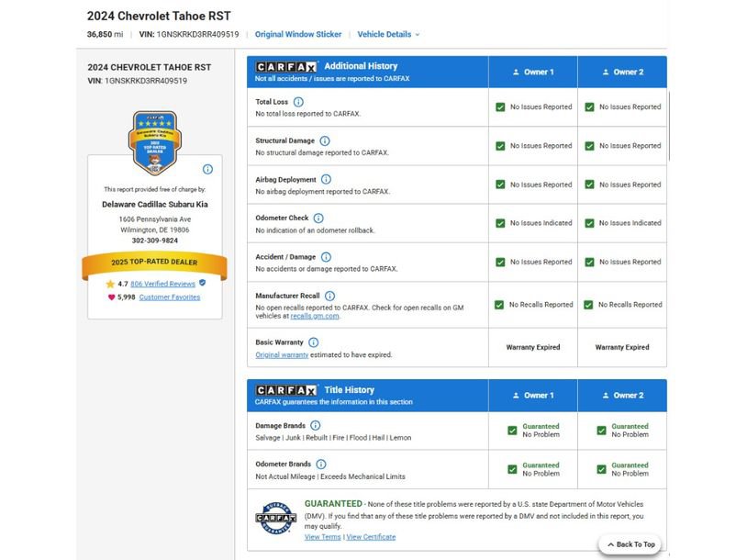Open the Original Window Sticker link
Image resolution: width=747 pixels, height=560 pixels.
point(298,34)
